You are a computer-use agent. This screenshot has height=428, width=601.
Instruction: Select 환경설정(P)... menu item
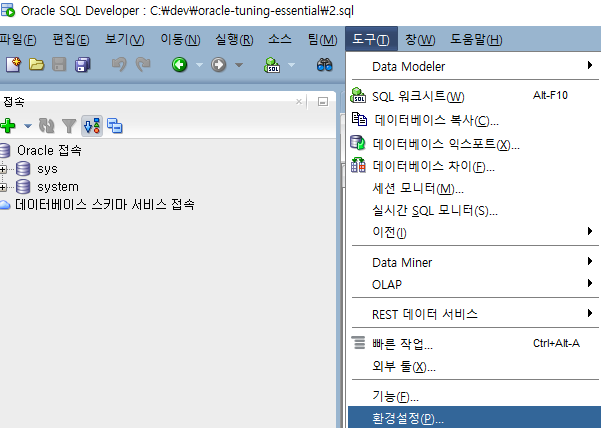click(474, 418)
